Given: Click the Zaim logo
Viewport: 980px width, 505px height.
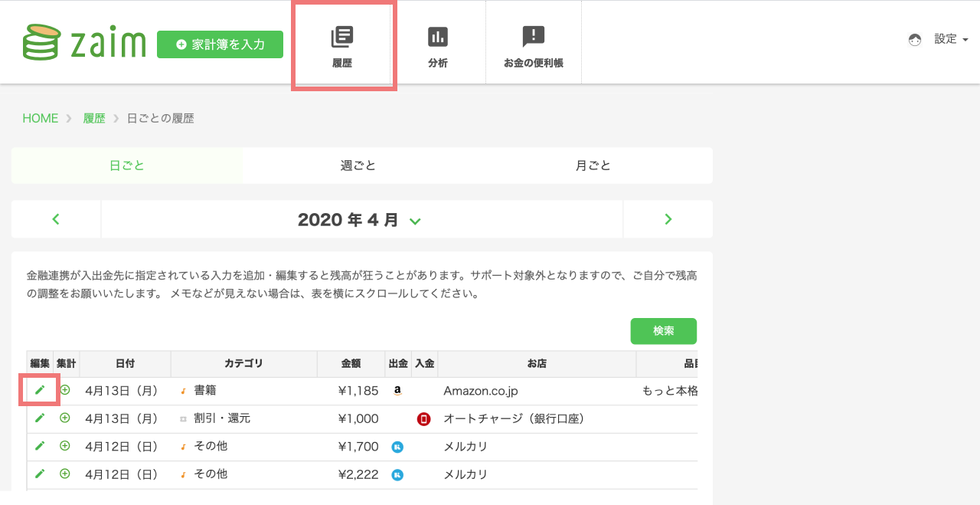Looking at the screenshot, I should [x=84, y=43].
